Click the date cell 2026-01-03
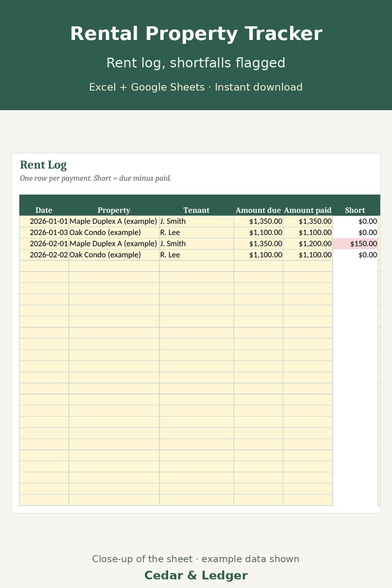 (x=44, y=232)
